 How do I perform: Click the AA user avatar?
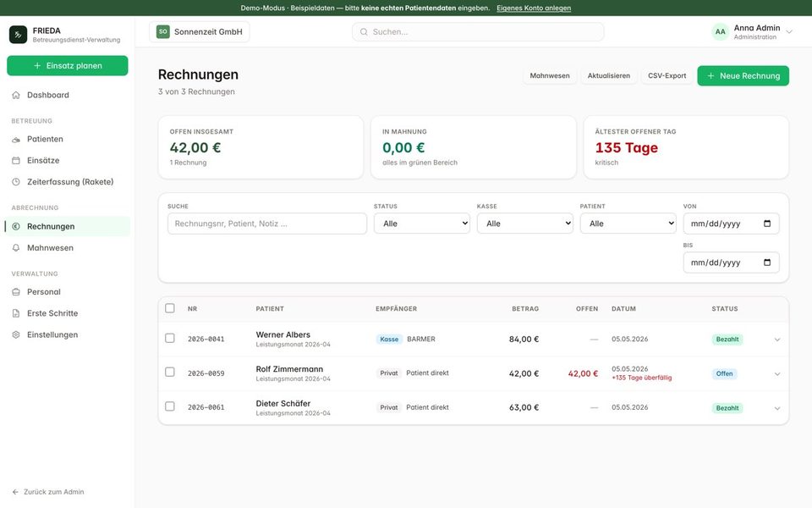721,31
